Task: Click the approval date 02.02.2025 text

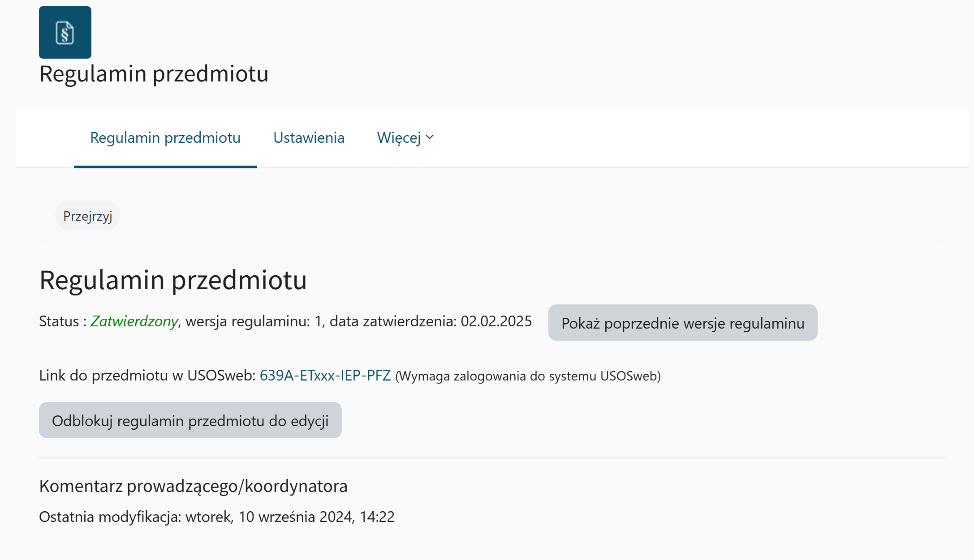Action: pos(496,321)
